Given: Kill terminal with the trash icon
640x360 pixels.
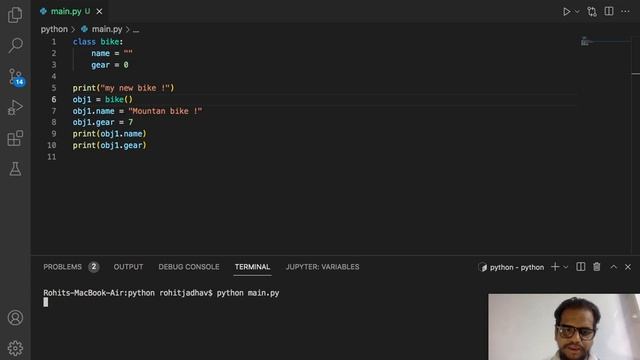Looking at the screenshot, I should pos(597,267).
